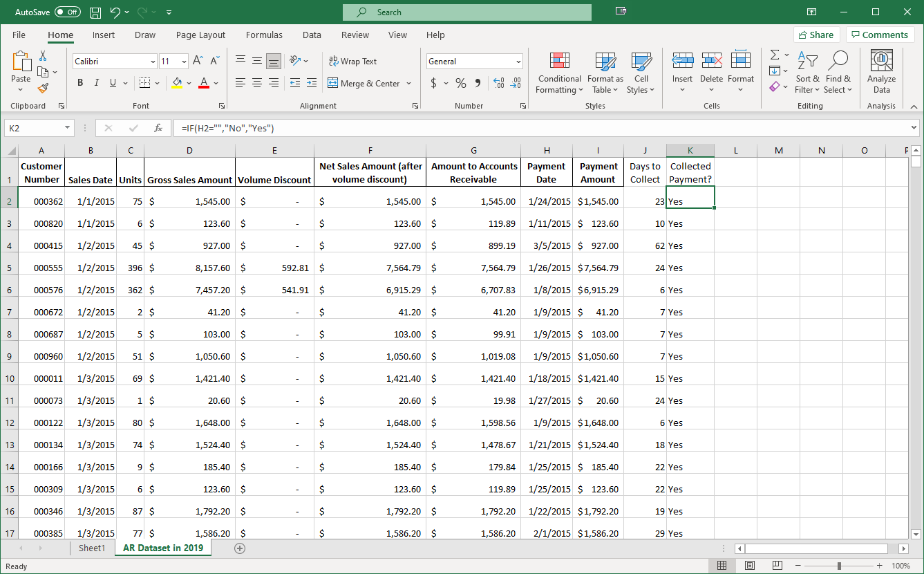The width and height of the screenshot is (924, 574).
Task: Open the Review ribbon tab
Action: (x=355, y=35)
